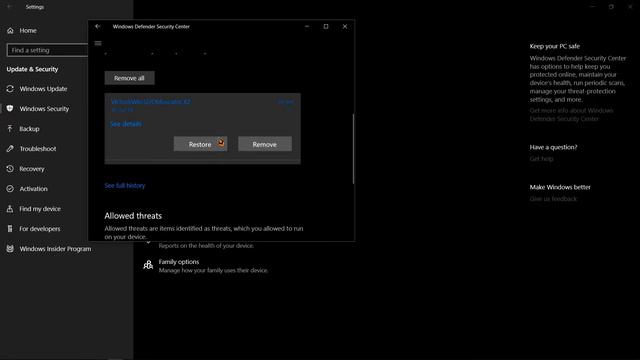Click Give us feedback link
The height and width of the screenshot is (360, 640).
[553, 199]
